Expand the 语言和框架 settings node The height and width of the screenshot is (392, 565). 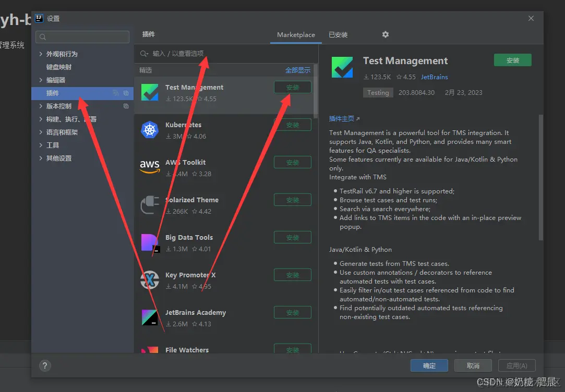40,132
